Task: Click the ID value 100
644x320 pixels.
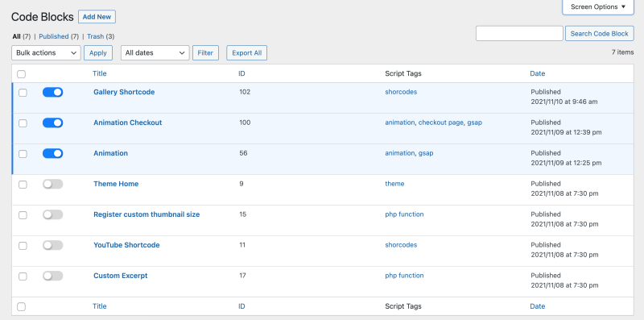Action: pos(245,123)
